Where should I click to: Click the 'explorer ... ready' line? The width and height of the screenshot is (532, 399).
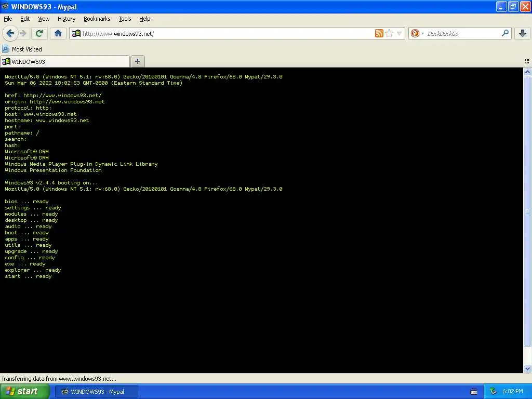(x=33, y=270)
